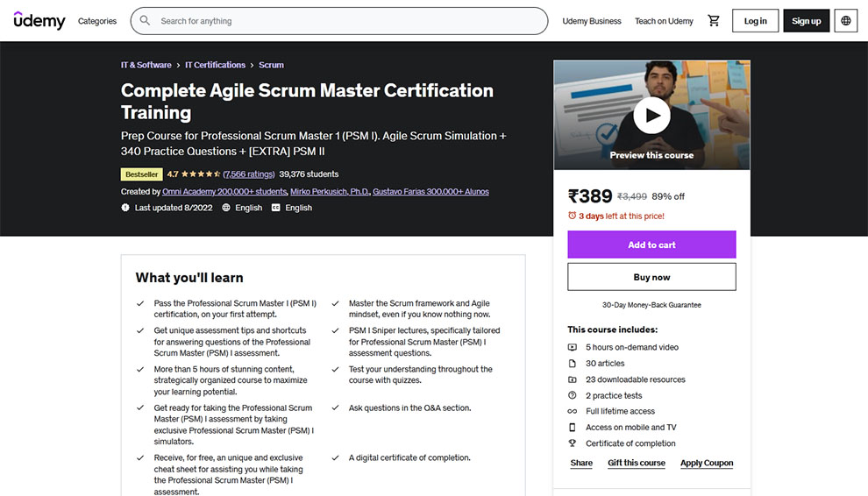The width and height of the screenshot is (868, 496).
Task: Click the Full lifetime access text
Action: tap(620, 411)
